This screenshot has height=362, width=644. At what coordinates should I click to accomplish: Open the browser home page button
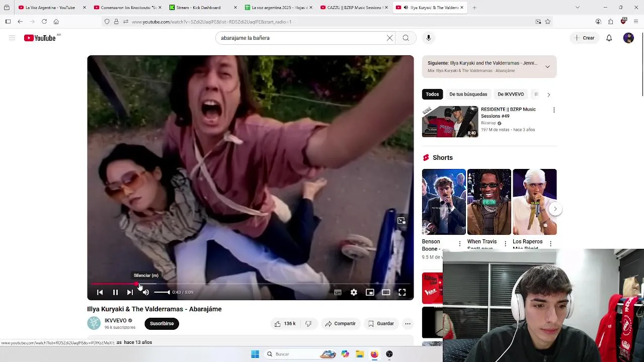(x=56, y=22)
